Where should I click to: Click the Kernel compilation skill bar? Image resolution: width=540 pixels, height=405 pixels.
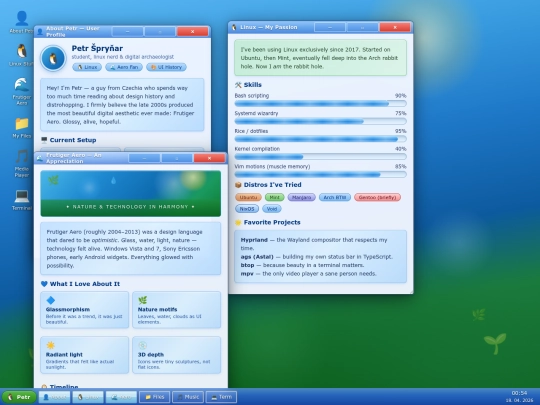pos(320,157)
